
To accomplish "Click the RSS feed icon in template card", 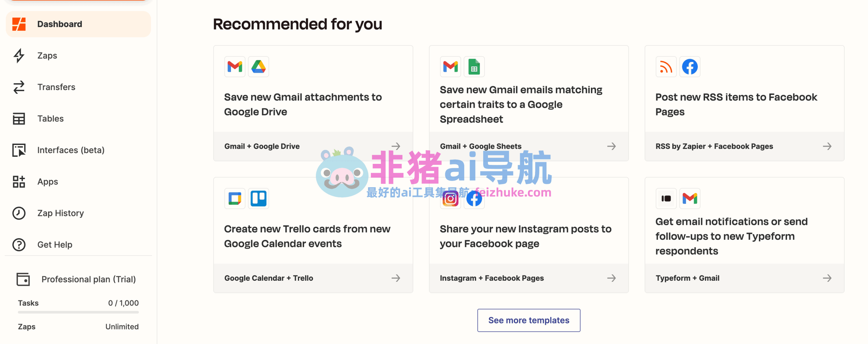I will pyautogui.click(x=666, y=67).
